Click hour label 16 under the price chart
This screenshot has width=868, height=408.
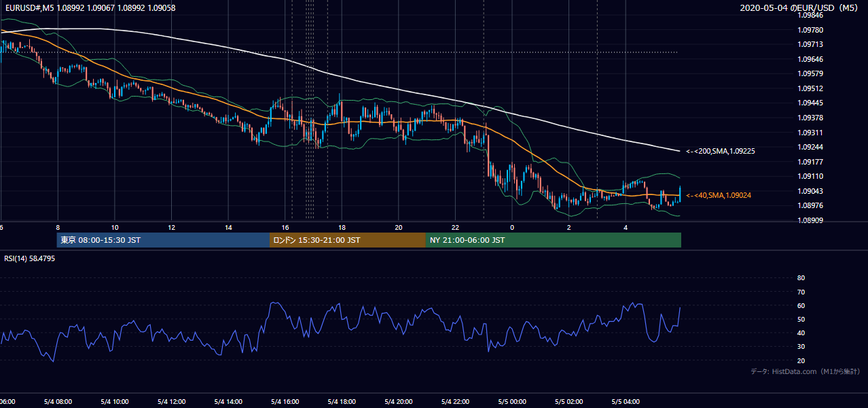point(285,228)
